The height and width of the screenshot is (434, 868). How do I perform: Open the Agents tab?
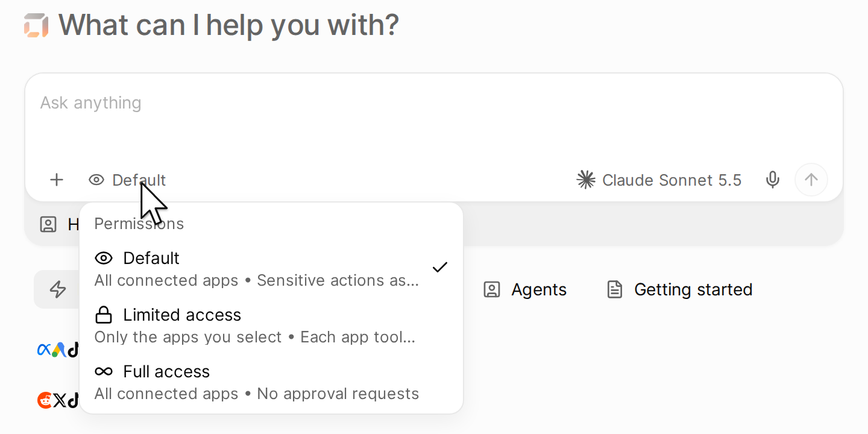pos(525,289)
